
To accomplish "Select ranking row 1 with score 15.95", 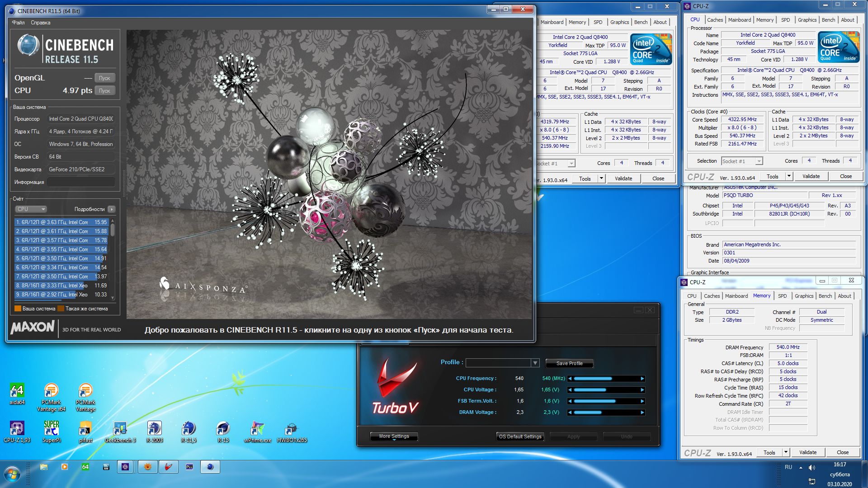I will (x=61, y=222).
